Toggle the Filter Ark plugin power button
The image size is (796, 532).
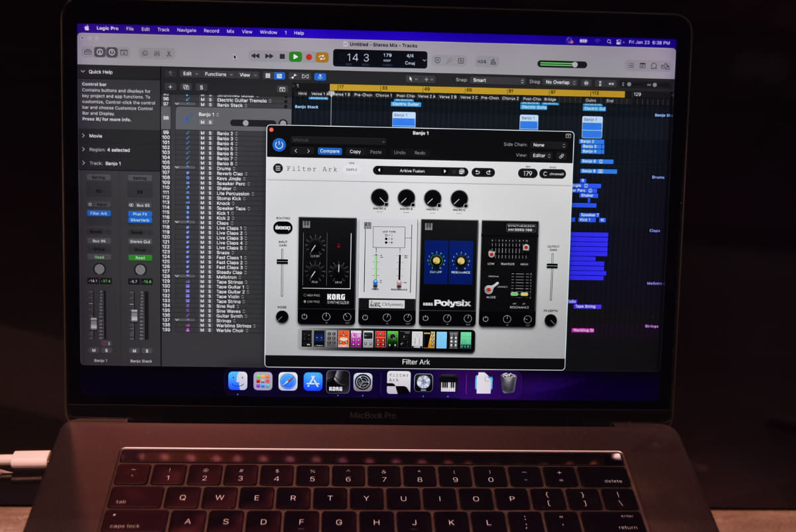(279, 144)
